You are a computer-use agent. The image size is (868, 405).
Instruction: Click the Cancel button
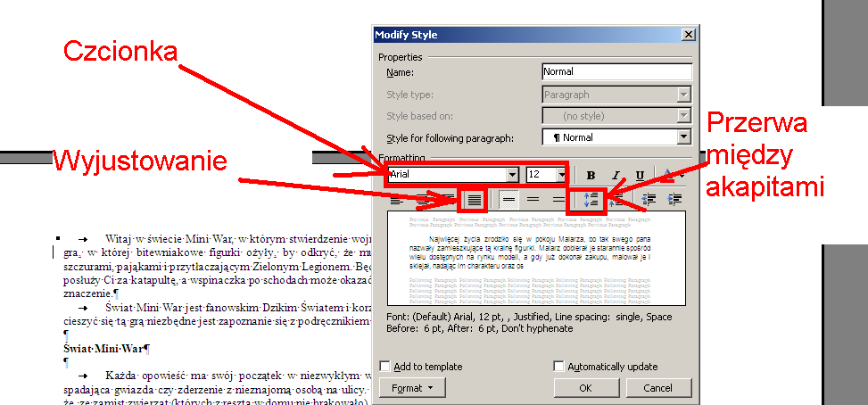pyautogui.click(x=657, y=388)
